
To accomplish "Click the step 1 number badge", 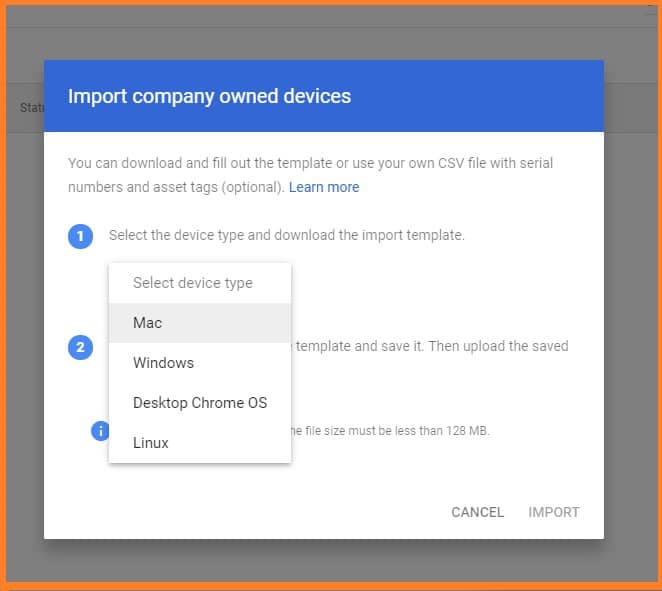I will click(80, 237).
